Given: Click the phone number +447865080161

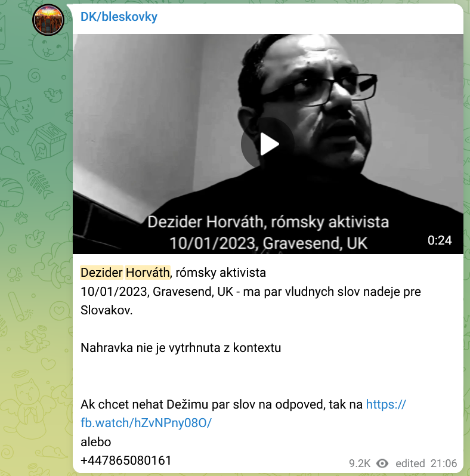Looking at the screenshot, I should [126, 460].
